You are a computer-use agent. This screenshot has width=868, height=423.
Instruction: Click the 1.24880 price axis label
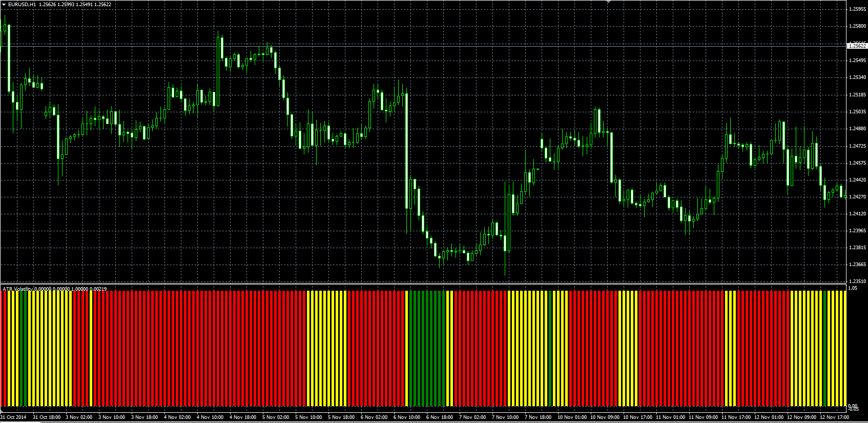coord(858,129)
